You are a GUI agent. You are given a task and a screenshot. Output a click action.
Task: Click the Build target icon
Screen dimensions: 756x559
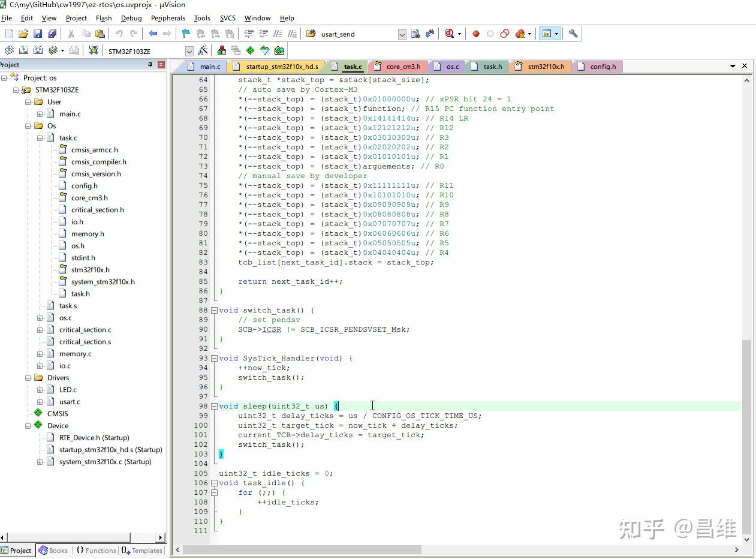coord(23,50)
